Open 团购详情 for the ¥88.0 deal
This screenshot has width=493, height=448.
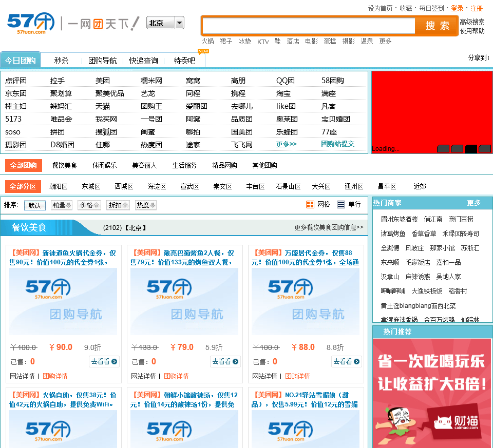click(297, 376)
